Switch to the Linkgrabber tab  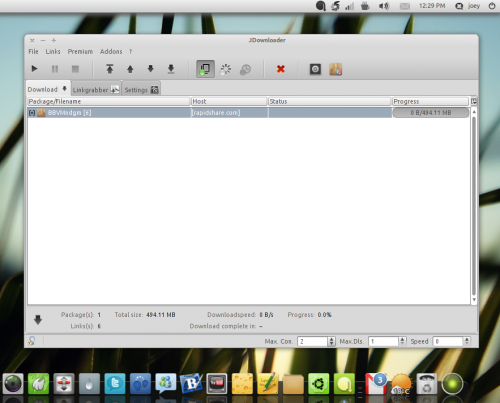96,90
